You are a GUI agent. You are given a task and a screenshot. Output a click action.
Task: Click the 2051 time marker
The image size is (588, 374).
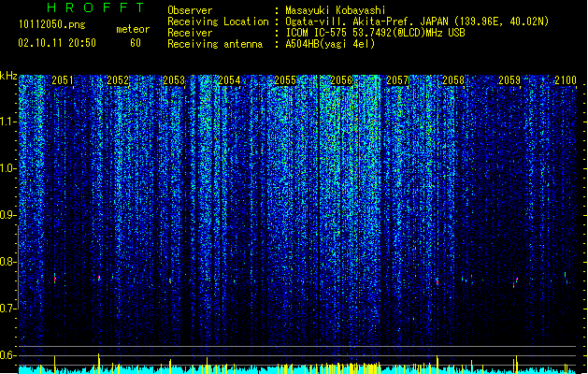click(x=63, y=80)
